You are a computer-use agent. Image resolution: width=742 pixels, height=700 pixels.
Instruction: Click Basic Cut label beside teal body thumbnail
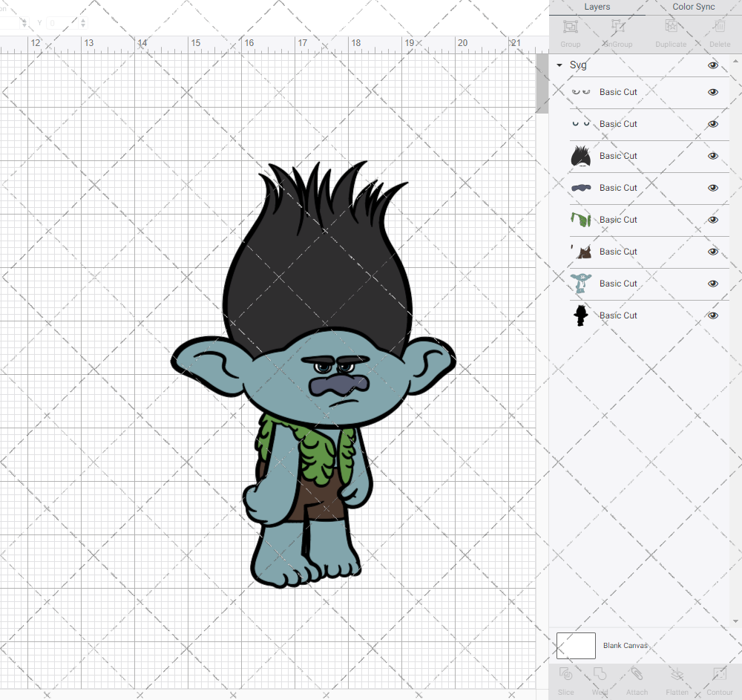coord(618,284)
